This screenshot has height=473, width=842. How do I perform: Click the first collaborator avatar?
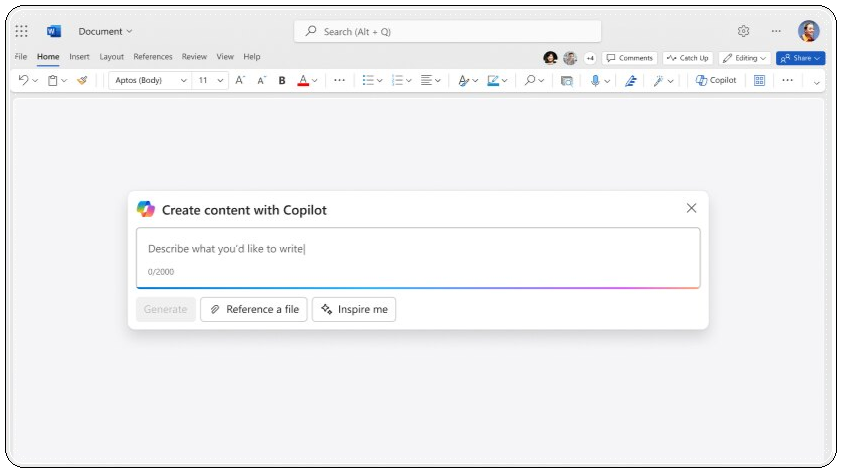click(550, 57)
